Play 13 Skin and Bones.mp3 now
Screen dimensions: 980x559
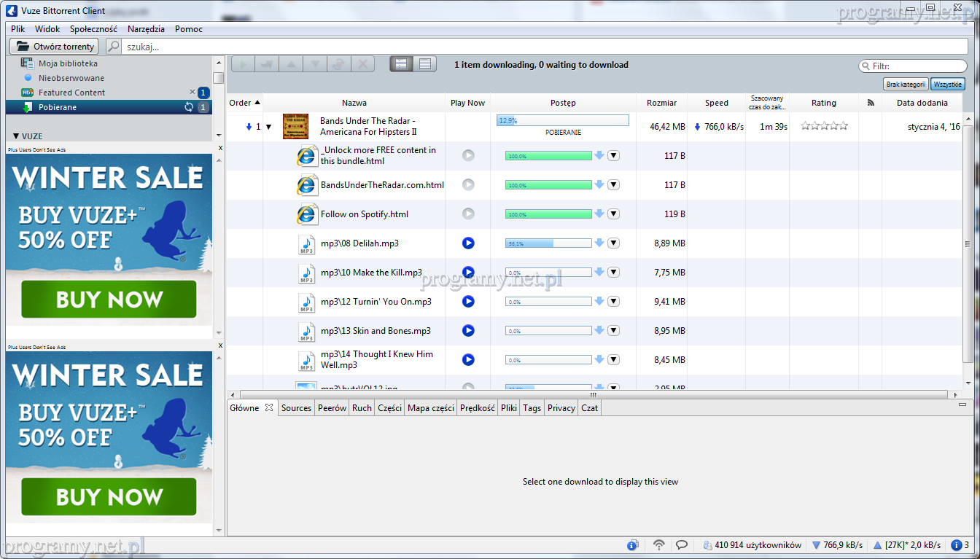[468, 330]
